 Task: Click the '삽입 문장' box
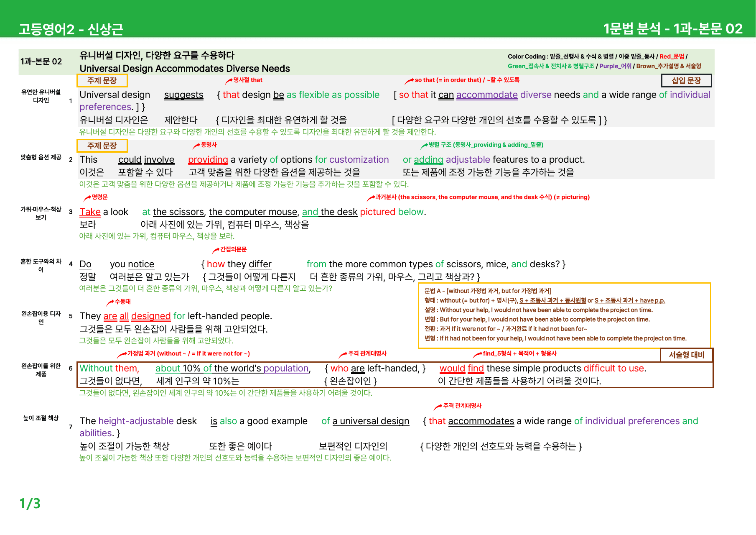pos(686,80)
